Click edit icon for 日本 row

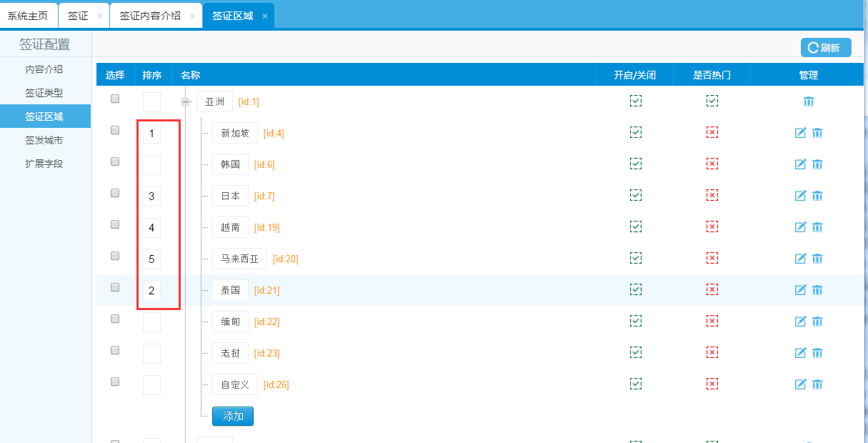click(801, 196)
